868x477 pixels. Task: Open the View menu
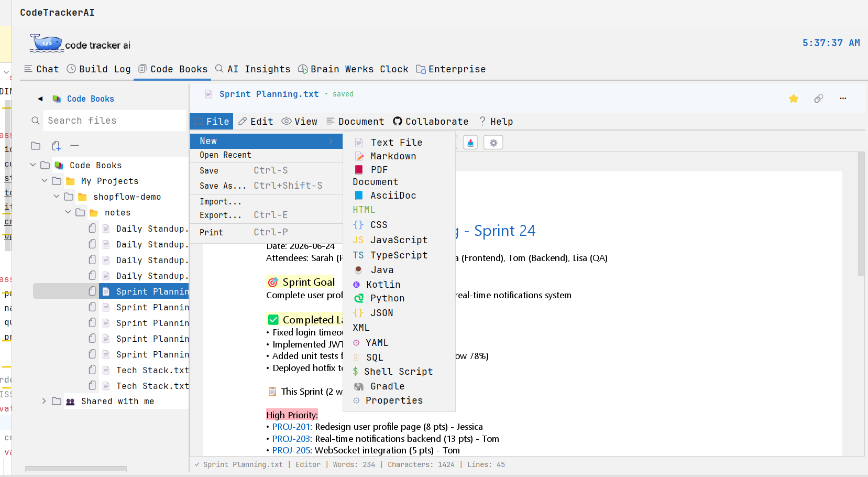[x=300, y=122]
